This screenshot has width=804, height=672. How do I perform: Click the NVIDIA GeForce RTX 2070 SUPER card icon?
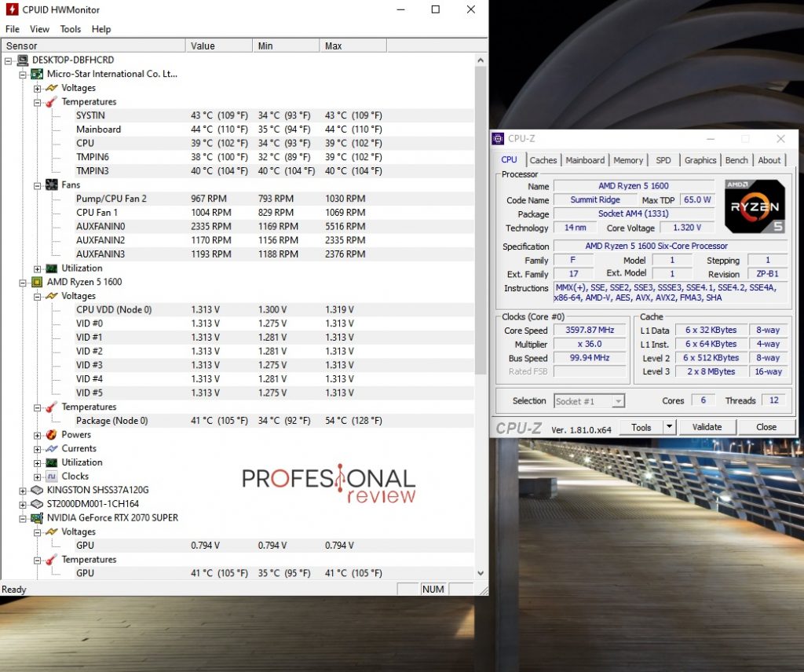click(37, 517)
